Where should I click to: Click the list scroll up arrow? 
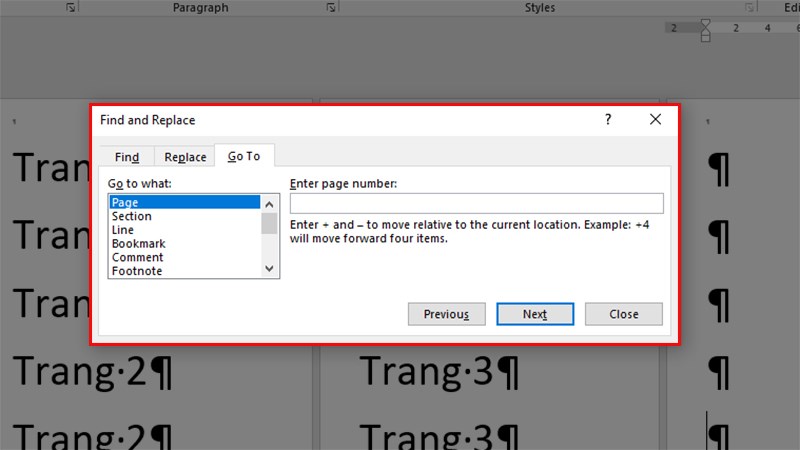pos(269,204)
